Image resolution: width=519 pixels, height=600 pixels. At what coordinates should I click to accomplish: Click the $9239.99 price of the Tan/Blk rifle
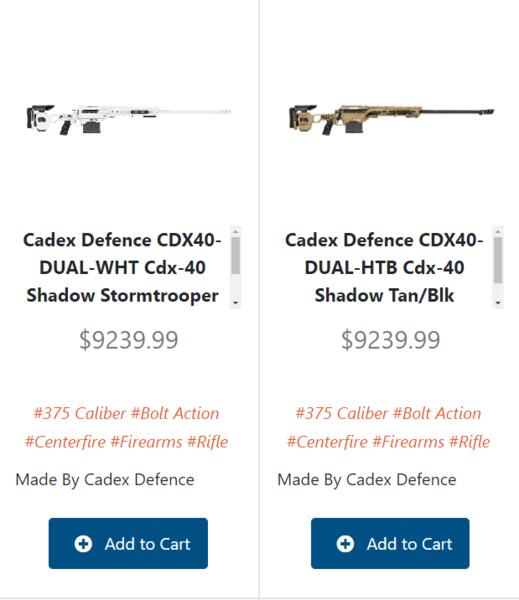(390, 340)
